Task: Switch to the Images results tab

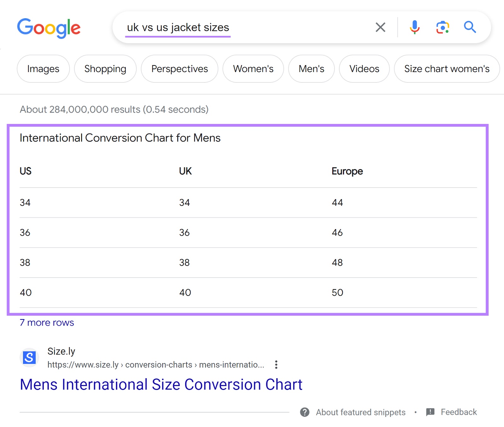Action: (43, 69)
